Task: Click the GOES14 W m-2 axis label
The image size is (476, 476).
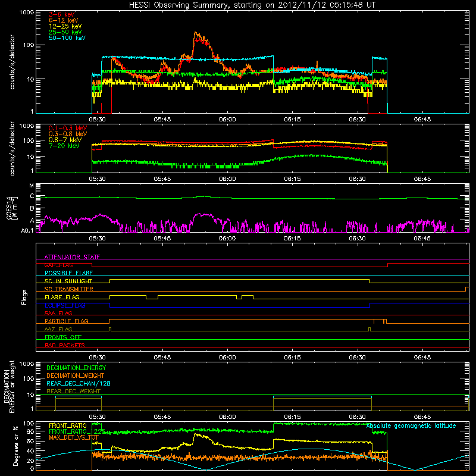Action: tap(12, 208)
